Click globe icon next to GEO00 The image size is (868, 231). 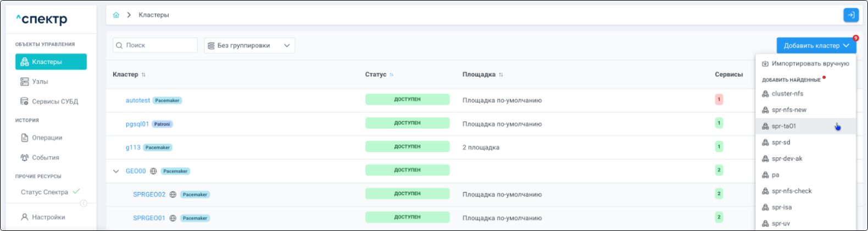tap(154, 171)
